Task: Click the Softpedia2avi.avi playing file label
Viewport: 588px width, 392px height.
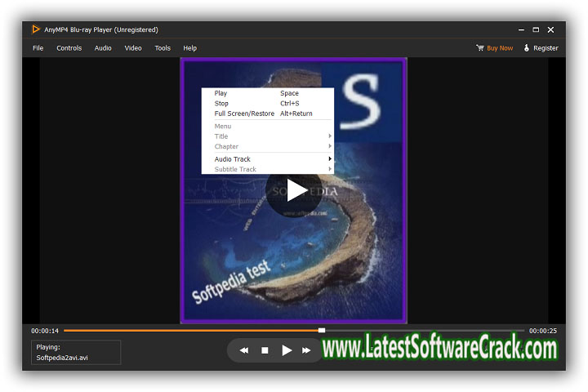Action: coord(60,358)
